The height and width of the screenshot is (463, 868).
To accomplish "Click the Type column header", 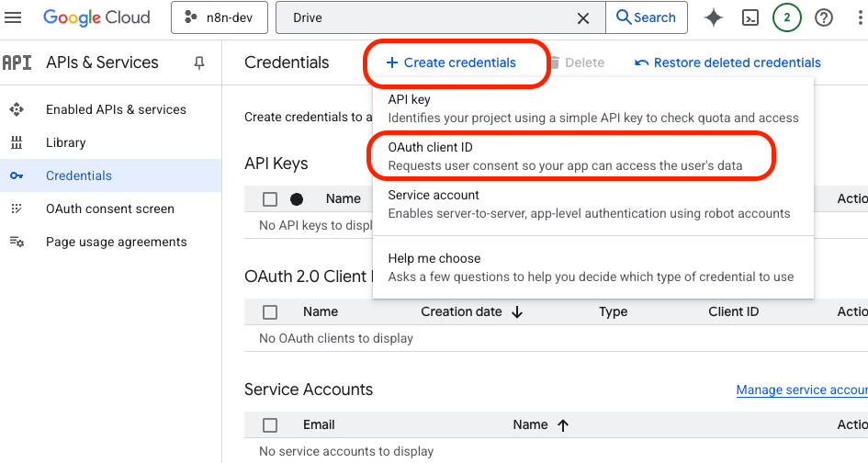I will (614, 311).
